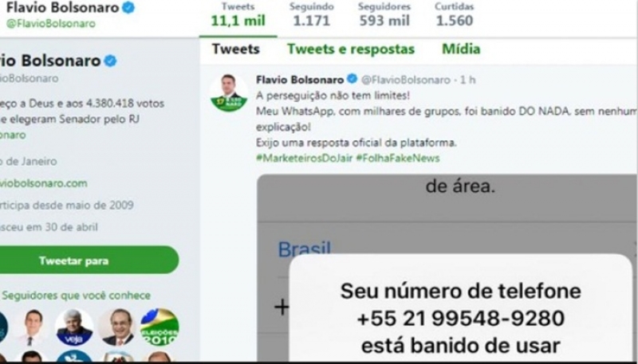Visit the flaviobolsonaro.com profile website link

coord(43,183)
